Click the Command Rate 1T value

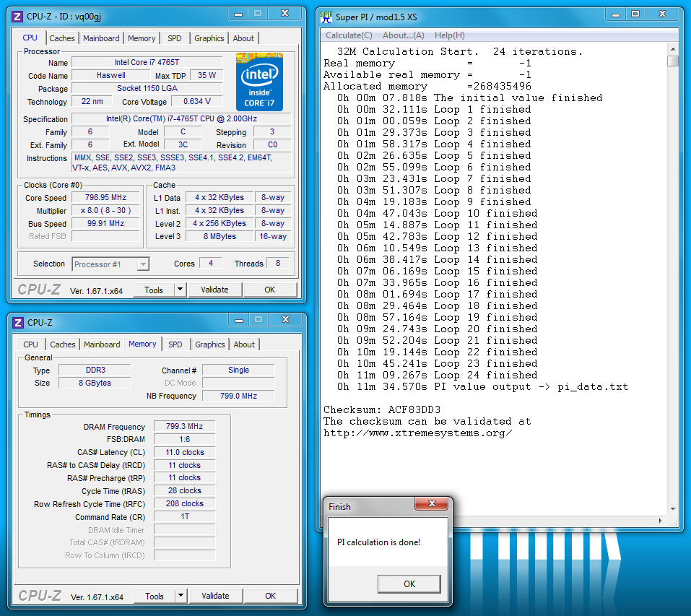point(184,516)
